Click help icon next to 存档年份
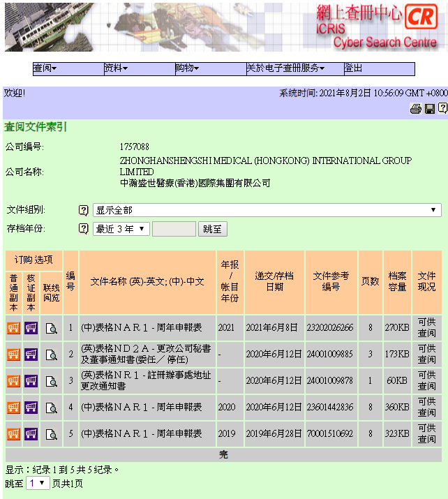 pyautogui.click(x=84, y=229)
